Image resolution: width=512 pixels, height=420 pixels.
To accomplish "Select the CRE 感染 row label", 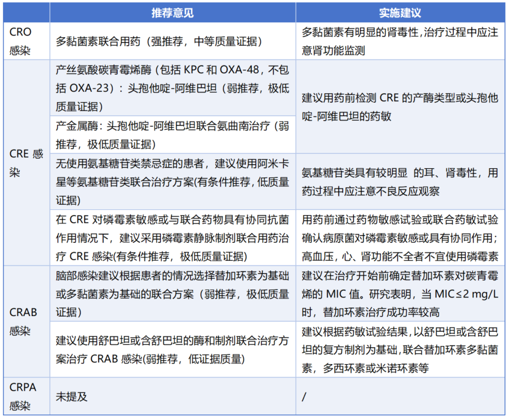I will (x=26, y=162).
